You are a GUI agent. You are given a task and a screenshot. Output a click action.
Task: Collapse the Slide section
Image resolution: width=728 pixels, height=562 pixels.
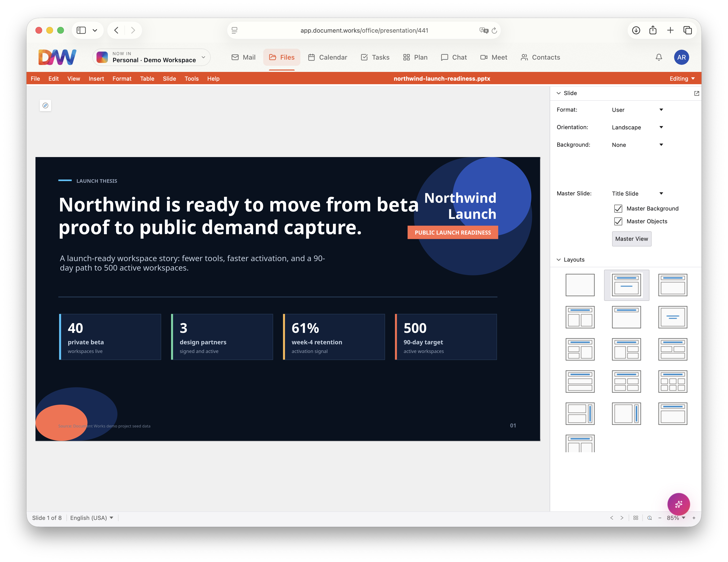click(558, 93)
